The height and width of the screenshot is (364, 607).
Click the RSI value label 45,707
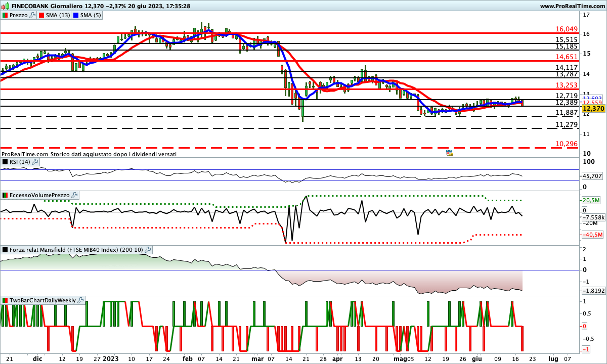(x=593, y=176)
